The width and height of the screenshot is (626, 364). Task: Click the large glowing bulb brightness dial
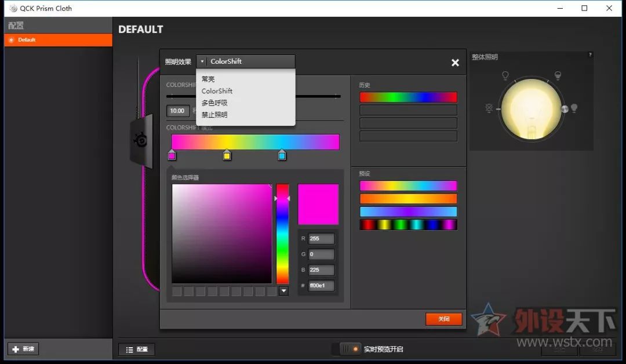coord(531,109)
